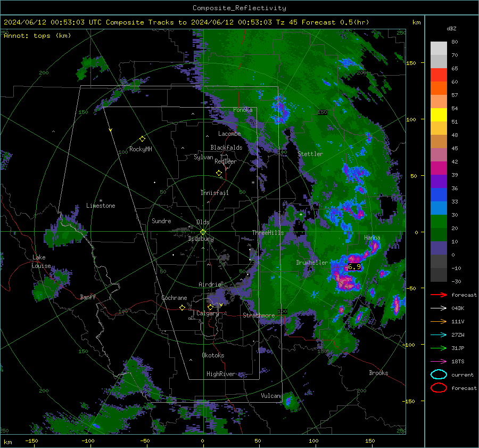Click the 18TS legend text
The height and width of the screenshot is (448, 479).
coord(458,362)
